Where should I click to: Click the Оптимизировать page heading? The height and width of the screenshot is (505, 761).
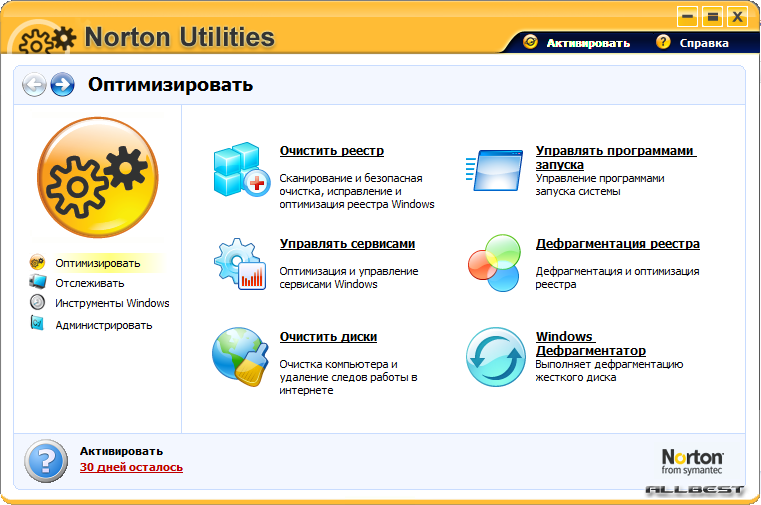tap(170, 84)
